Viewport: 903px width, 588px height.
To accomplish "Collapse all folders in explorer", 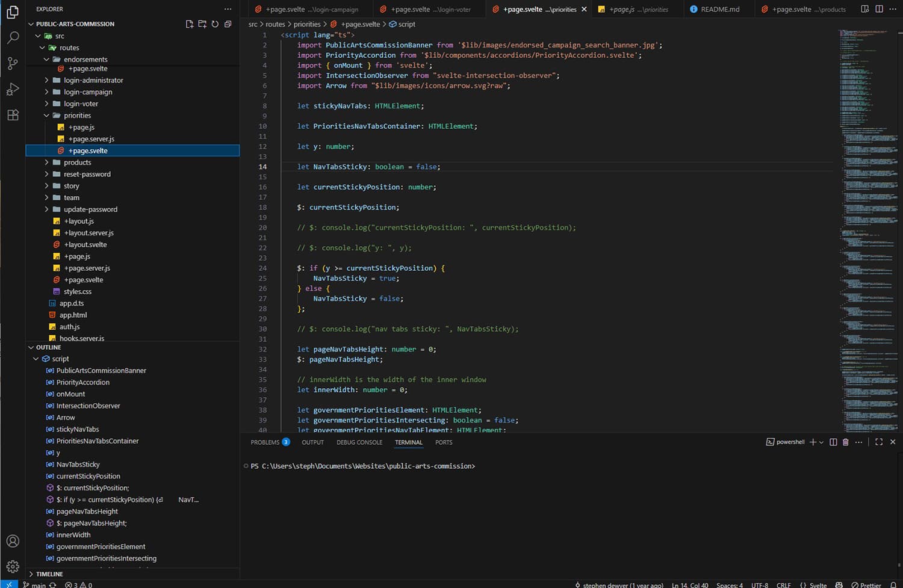I will coord(228,24).
